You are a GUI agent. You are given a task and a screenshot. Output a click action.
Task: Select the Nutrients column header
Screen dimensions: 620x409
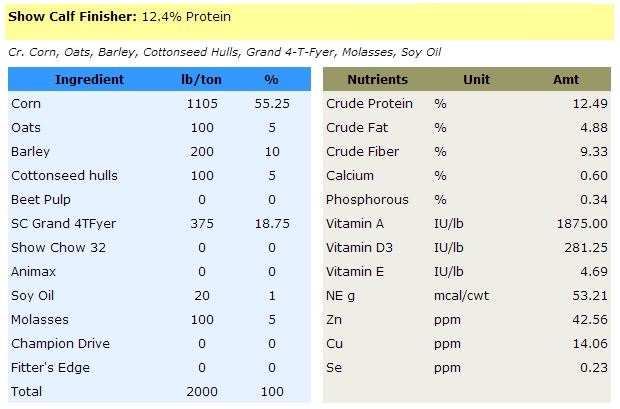[377, 80]
